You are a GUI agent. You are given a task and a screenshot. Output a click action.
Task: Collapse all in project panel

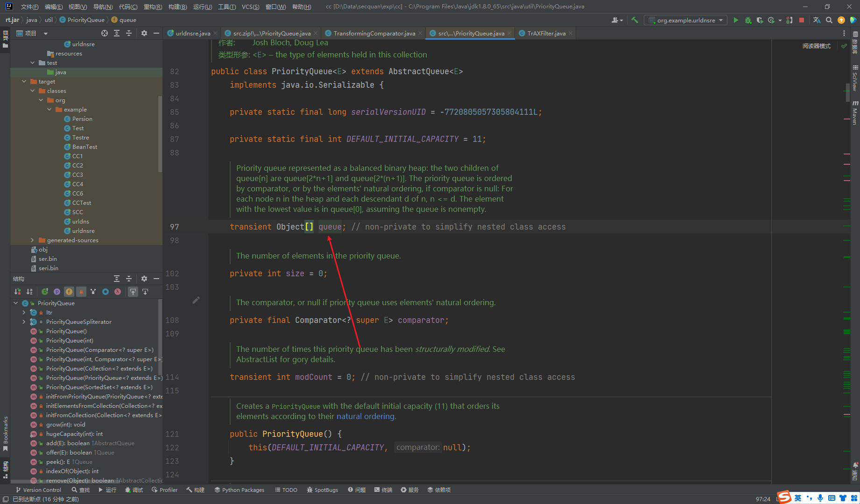tap(129, 33)
